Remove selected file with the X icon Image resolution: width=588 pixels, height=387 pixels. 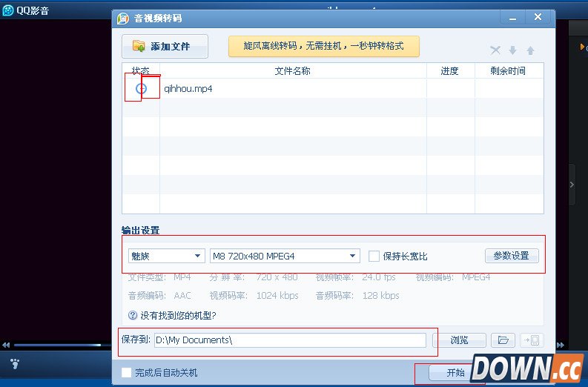tap(495, 50)
